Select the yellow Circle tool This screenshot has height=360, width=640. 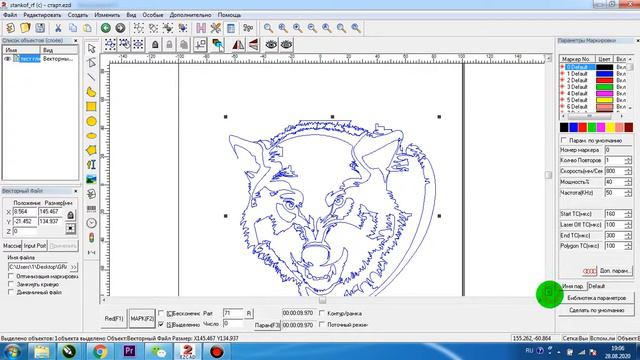(91, 121)
